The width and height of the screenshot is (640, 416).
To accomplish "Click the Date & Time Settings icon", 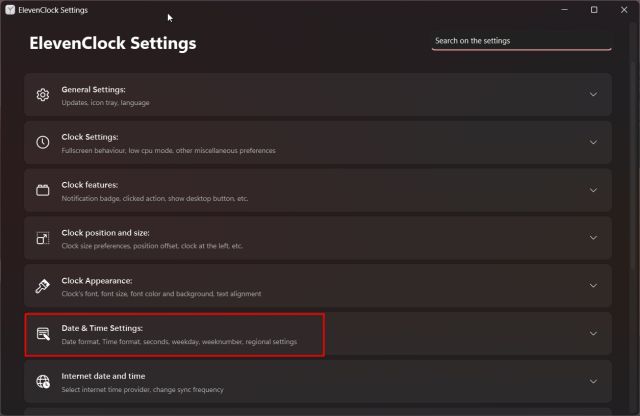I will pos(43,334).
